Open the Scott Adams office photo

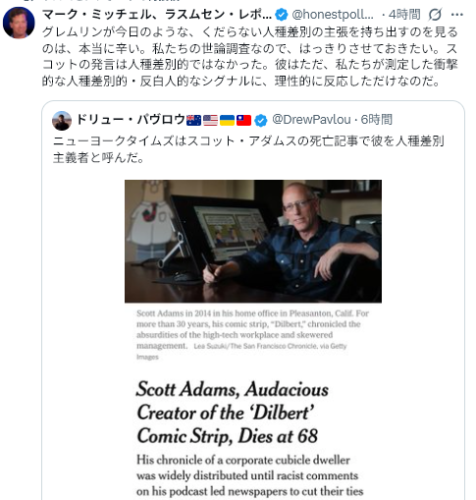[253, 241]
